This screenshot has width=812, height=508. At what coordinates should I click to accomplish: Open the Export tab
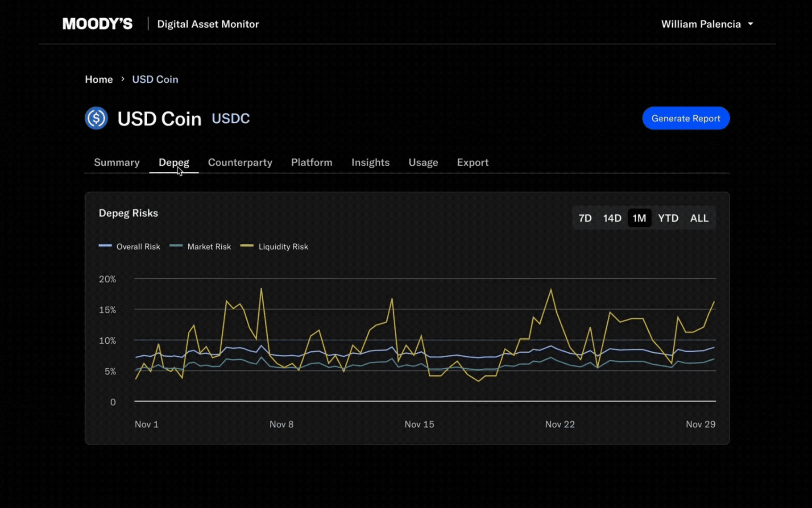[472, 162]
